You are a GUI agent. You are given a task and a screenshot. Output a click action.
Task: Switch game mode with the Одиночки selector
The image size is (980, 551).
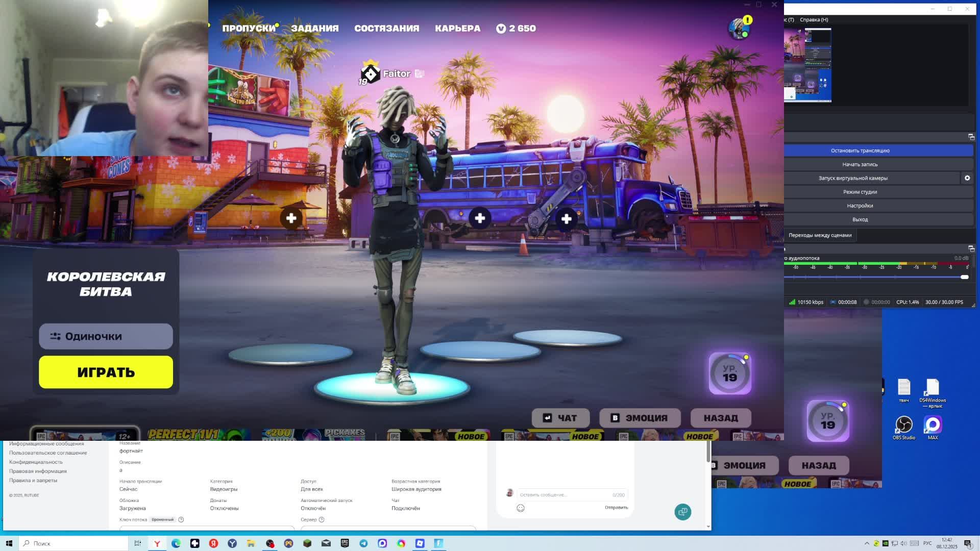pos(106,336)
